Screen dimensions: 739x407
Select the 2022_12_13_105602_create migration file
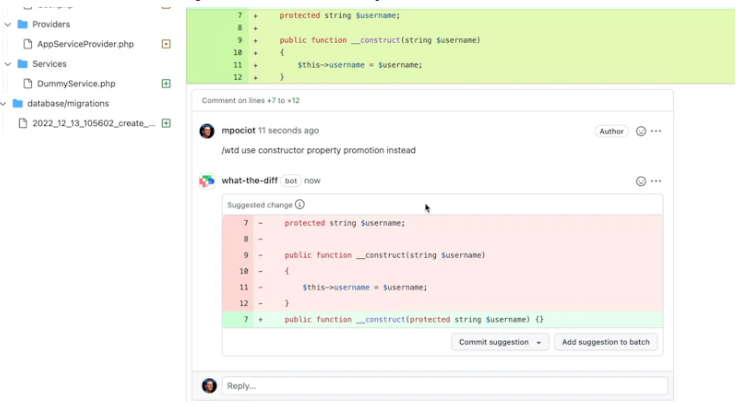coord(93,123)
